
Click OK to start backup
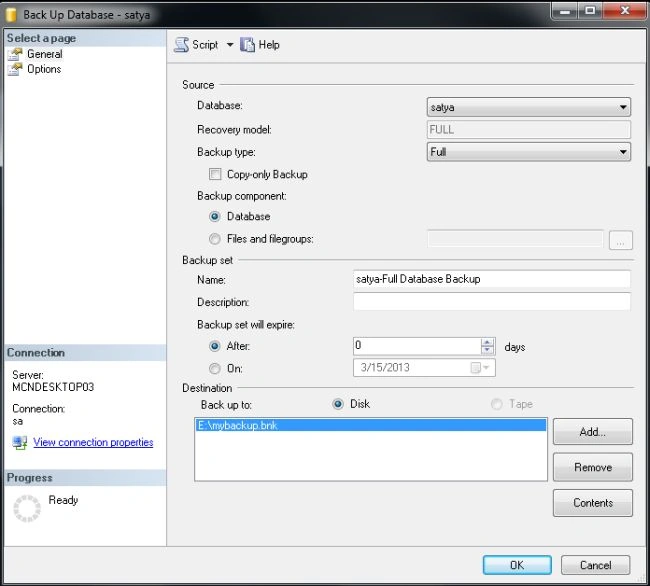517,565
